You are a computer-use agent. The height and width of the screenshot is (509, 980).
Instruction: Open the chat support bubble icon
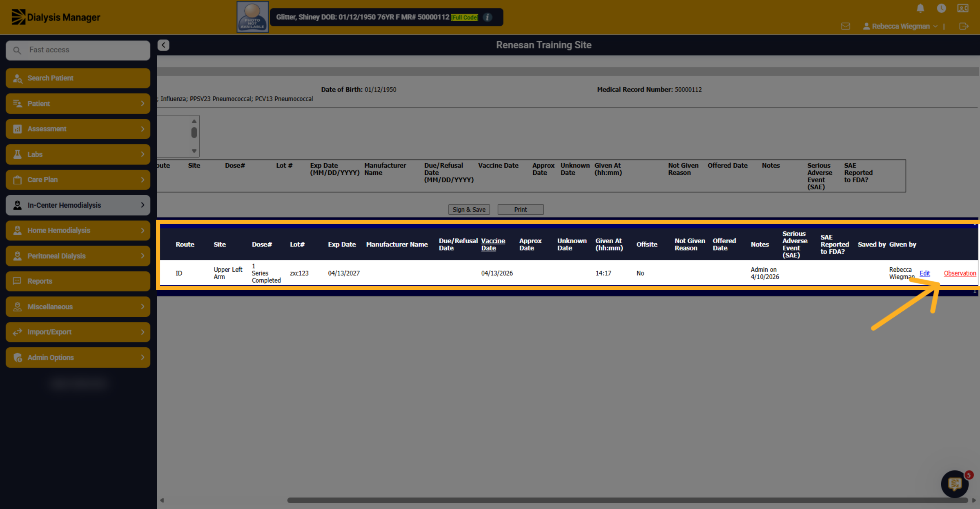pos(955,484)
